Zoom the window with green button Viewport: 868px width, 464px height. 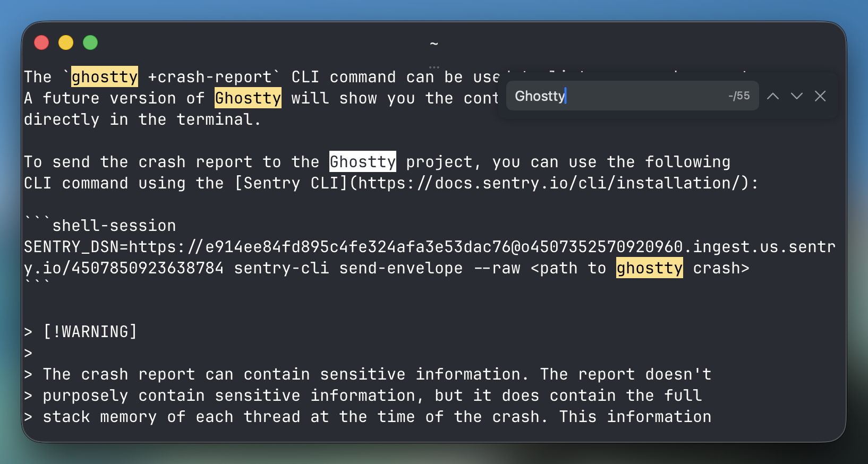(90, 42)
